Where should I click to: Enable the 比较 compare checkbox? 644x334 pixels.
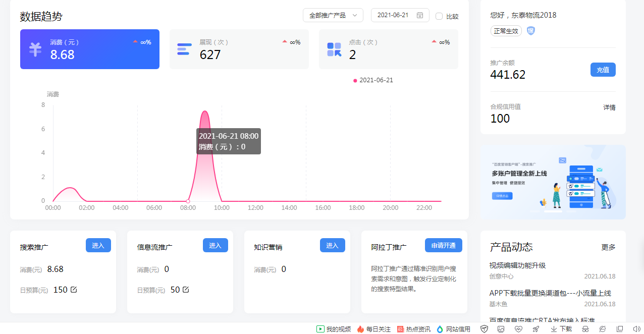click(x=439, y=16)
